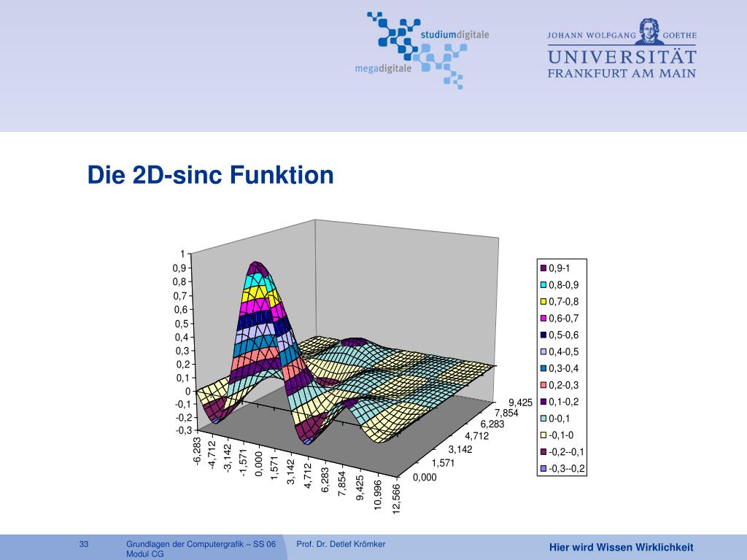The width and height of the screenshot is (747, 560).
Task: Select legend label 0,5-0,6
Action: pyautogui.click(x=564, y=335)
